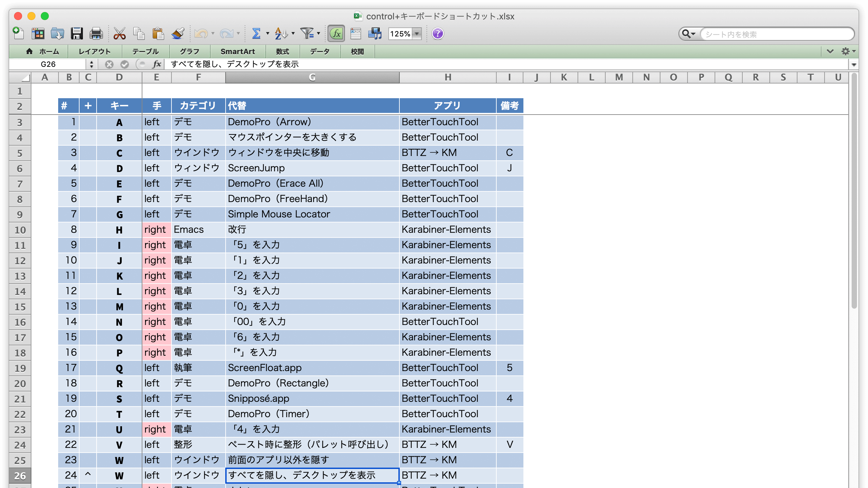Open the グラフ ribbon tab

[x=190, y=51]
